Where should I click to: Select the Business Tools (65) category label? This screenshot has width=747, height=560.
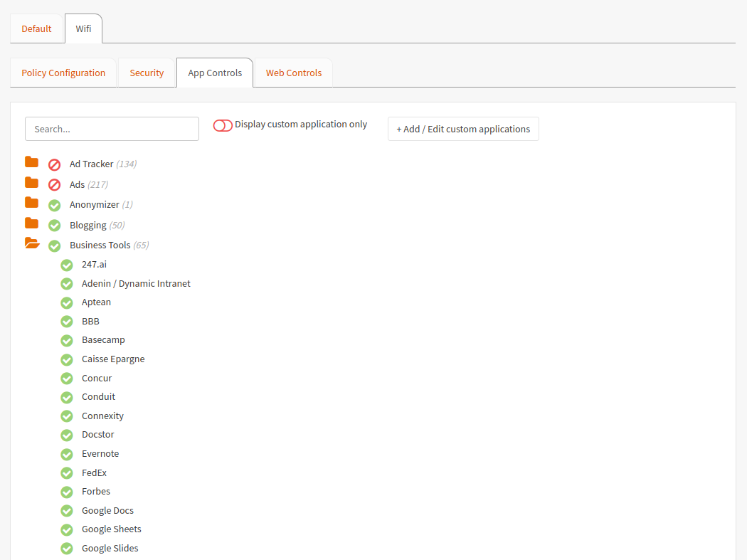click(x=109, y=245)
